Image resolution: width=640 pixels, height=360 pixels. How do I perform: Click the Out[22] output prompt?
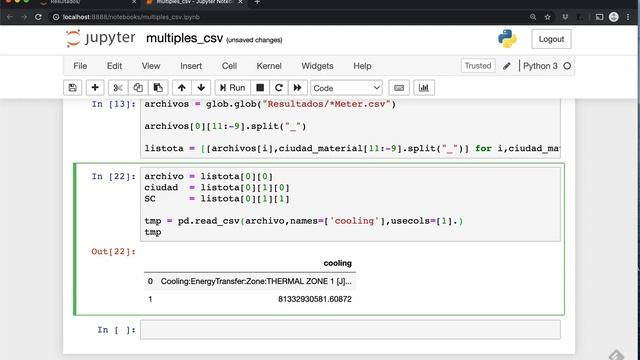[x=113, y=251]
